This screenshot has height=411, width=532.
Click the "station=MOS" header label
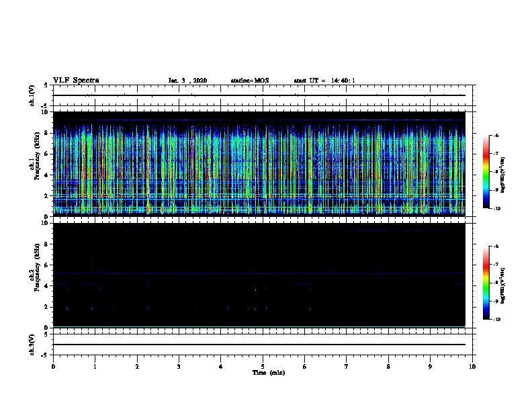(250, 81)
